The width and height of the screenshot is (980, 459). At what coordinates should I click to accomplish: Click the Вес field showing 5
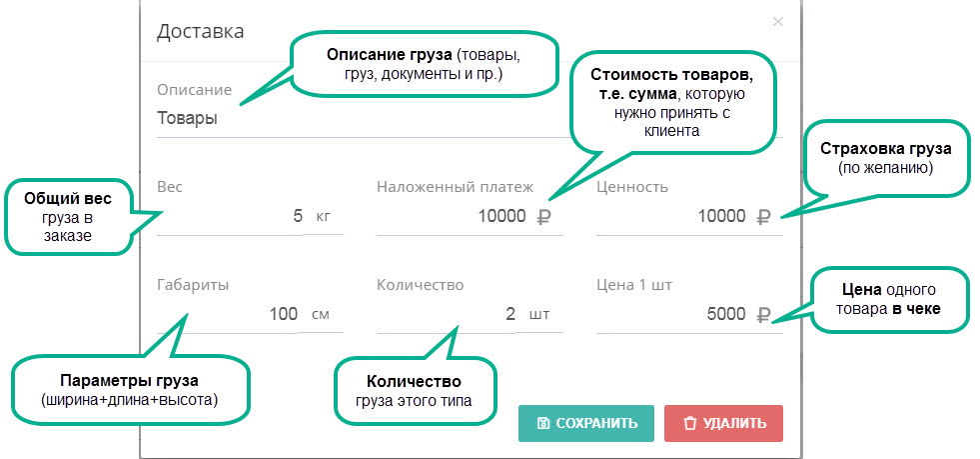click(x=230, y=216)
